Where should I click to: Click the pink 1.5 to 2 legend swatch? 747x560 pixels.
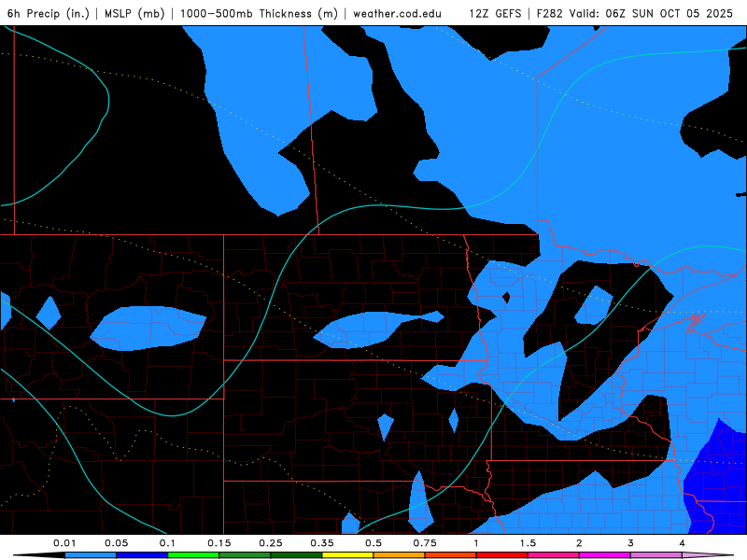point(554,555)
